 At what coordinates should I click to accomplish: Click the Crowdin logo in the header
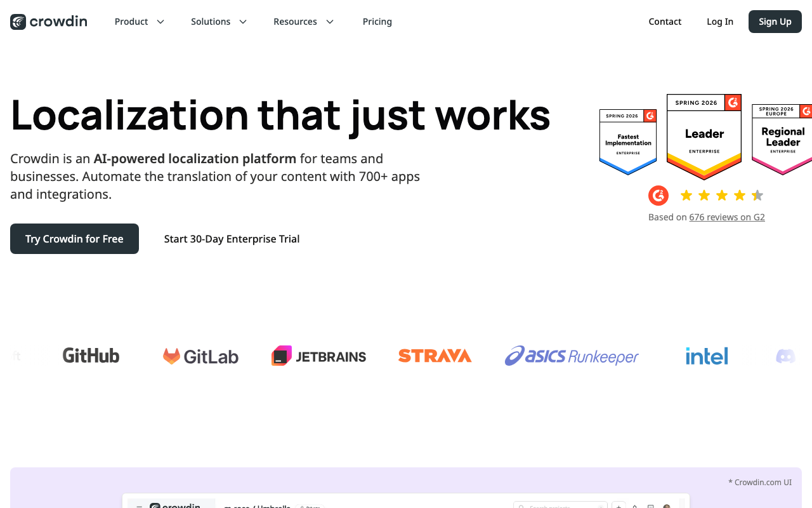coord(49,22)
